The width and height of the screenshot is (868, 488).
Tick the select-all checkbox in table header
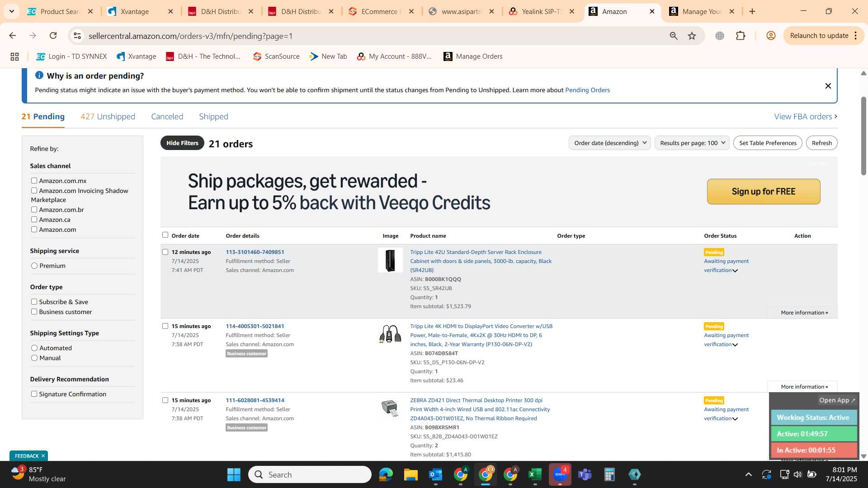(x=165, y=235)
